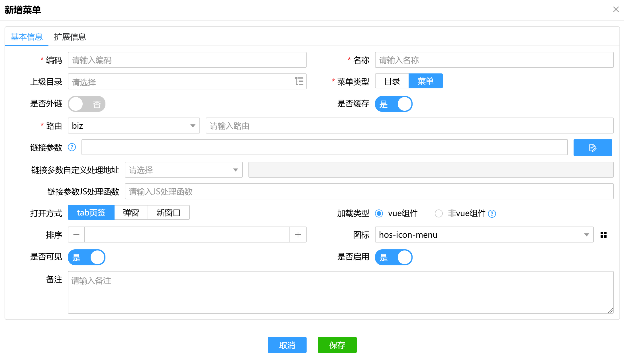The width and height of the screenshot is (624, 364).
Task: Open the icon grid picker beside 图标
Action: (603, 235)
